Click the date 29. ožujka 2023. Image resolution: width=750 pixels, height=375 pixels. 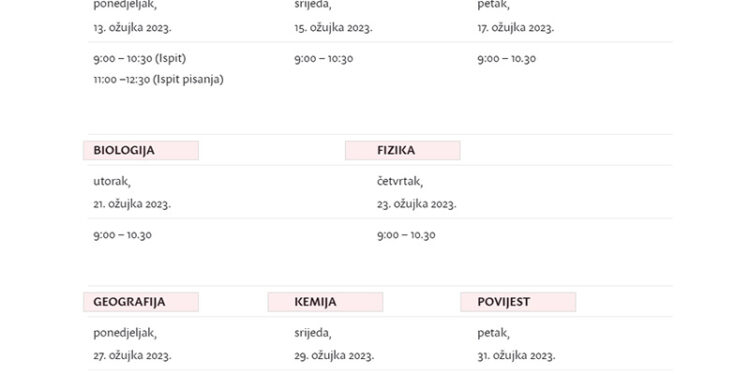334,356
